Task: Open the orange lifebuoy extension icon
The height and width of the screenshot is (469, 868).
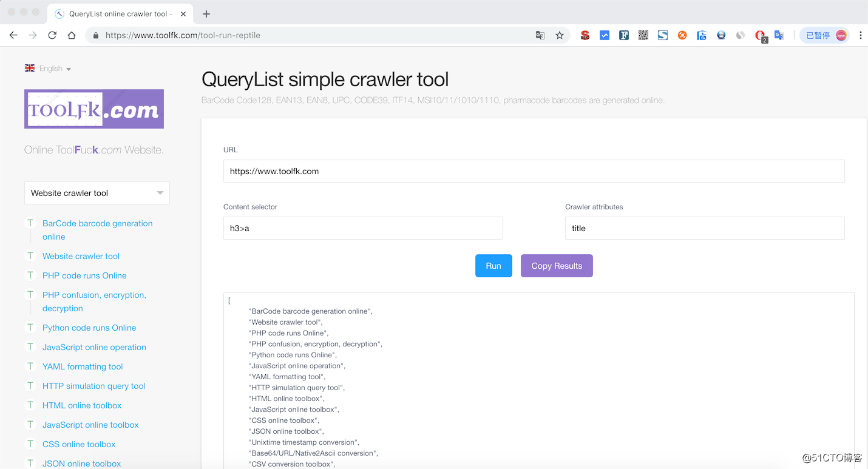Action: click(682, 35)
